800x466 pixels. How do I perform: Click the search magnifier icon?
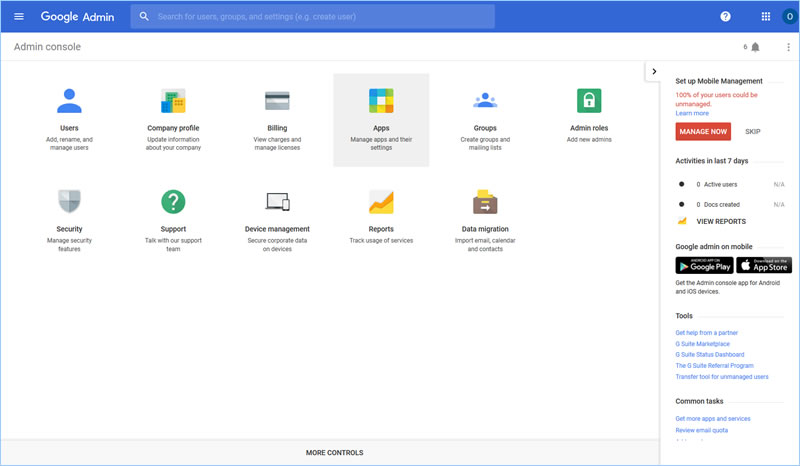point(144,16)
